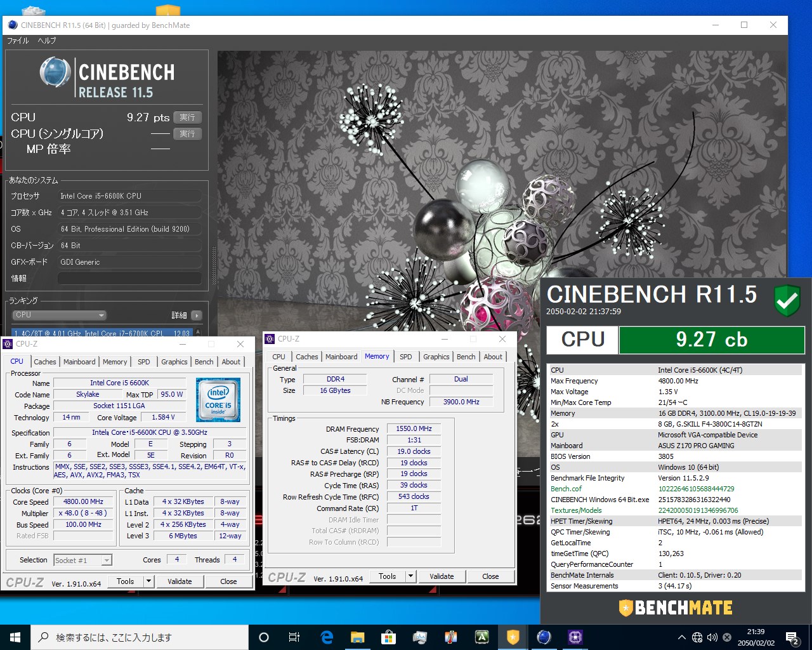This screenshot has width=812, height=650.
Task: Click the DRAM Frequency 1550.0 MHz value
Action: tap(414, 428)
